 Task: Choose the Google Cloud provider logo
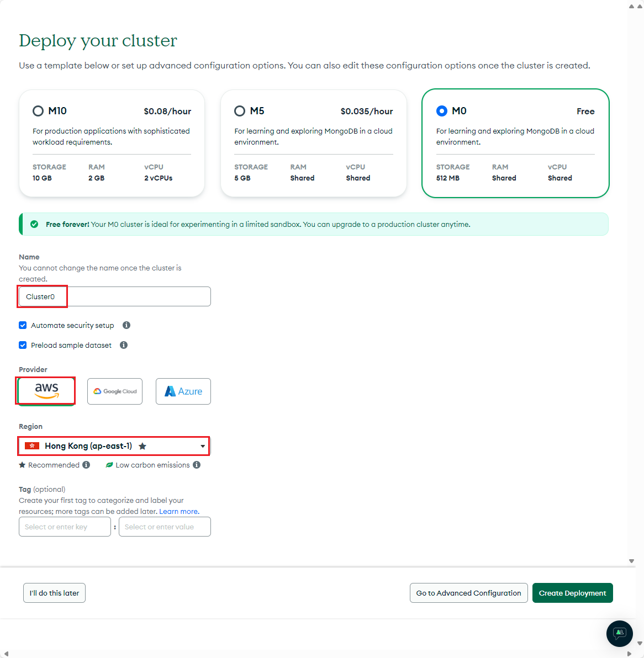(x=115, y=391)
